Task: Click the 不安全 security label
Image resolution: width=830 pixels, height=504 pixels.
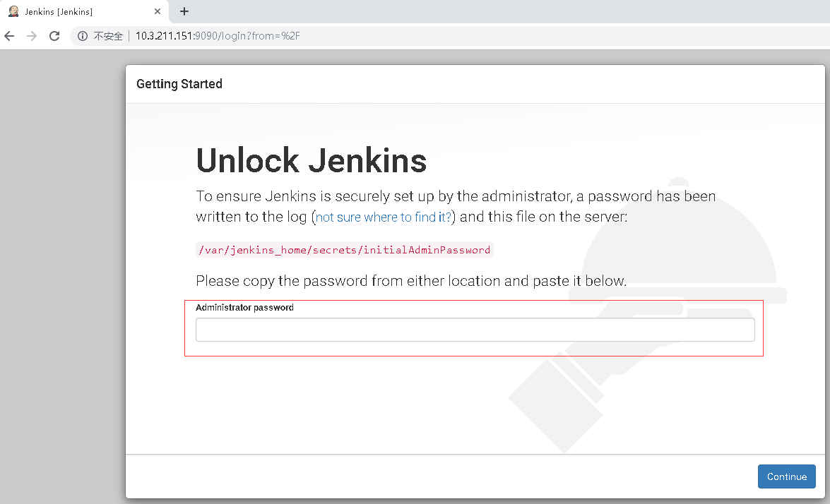Action: [x=108, y=36]
